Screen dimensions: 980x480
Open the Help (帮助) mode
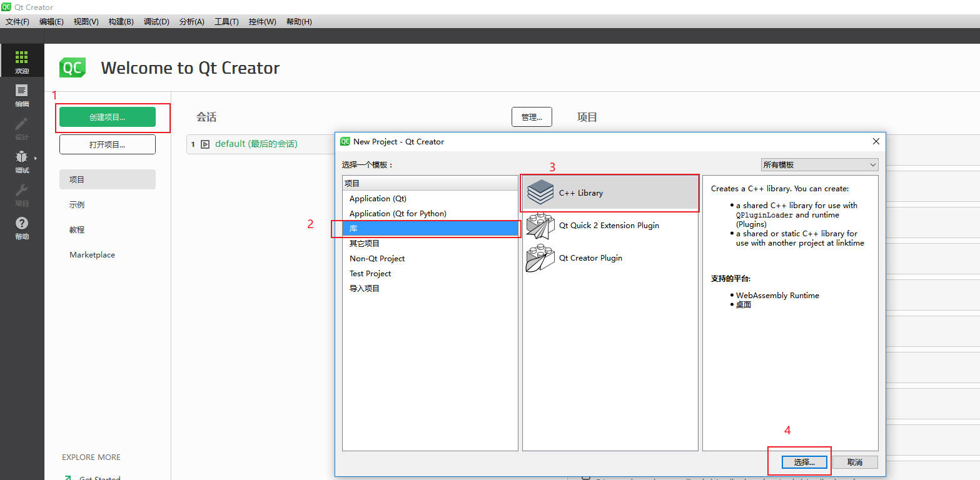[22, 227]
